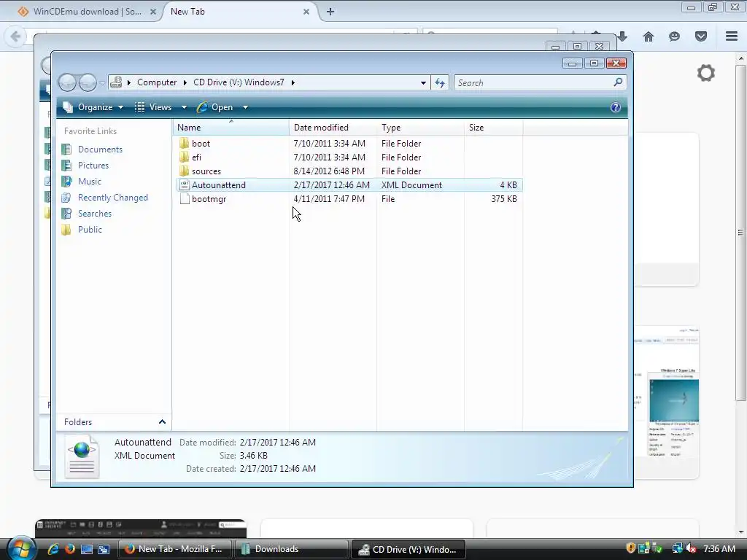Close the WinCDEmu download tab

click(153, 12)
